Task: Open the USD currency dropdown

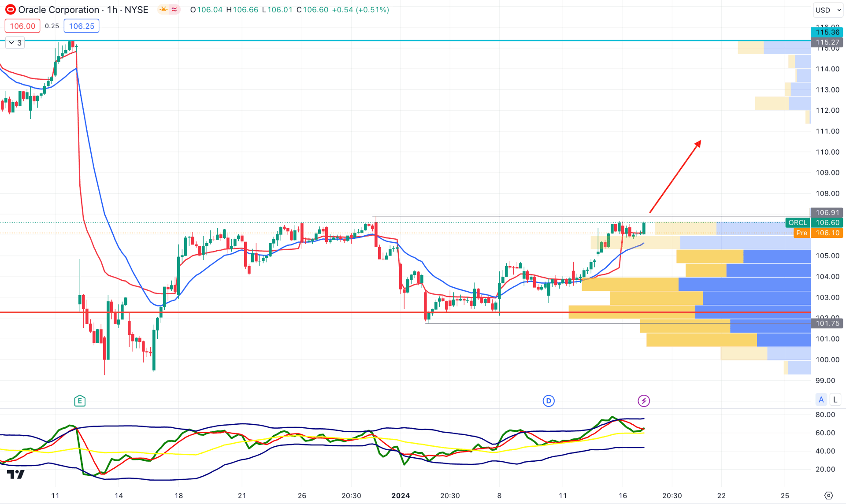Action: click(x=828, y=10)
